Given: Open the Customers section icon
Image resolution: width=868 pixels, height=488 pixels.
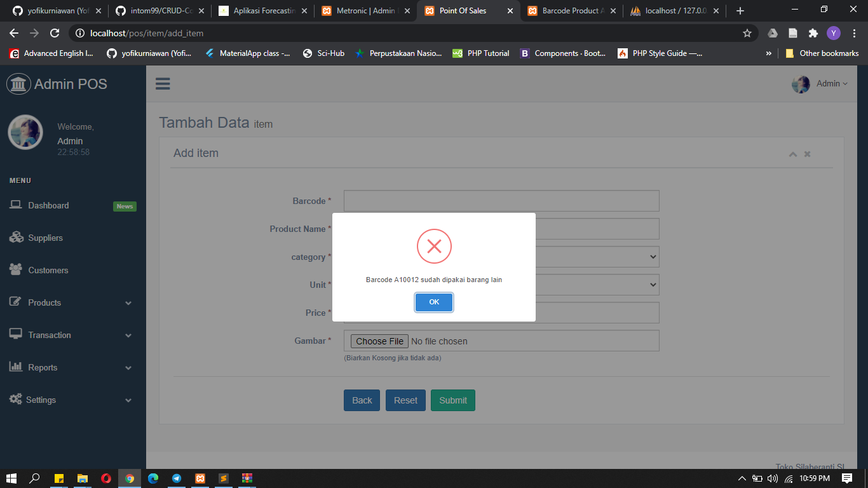Looking at the screenshot, I should coord(17,269).
